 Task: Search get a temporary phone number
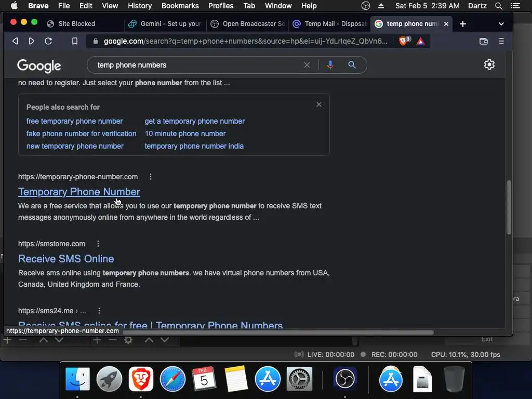(195, 121)
